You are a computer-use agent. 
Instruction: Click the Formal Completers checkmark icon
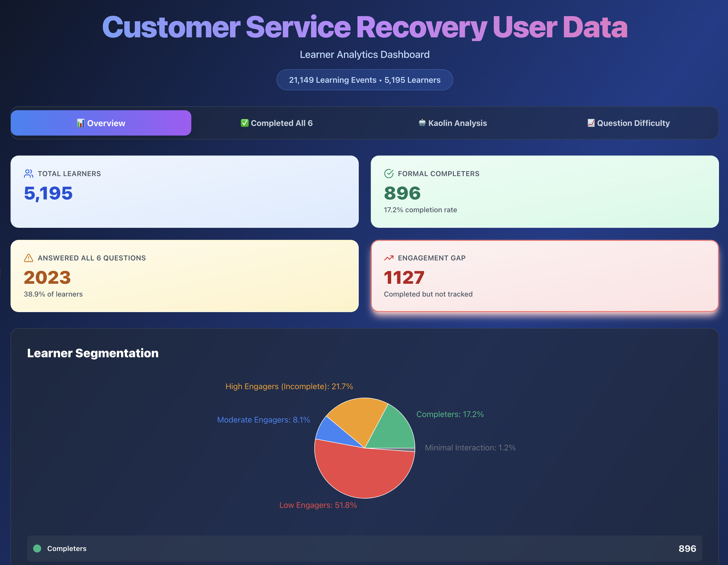(x=389, y=173)
